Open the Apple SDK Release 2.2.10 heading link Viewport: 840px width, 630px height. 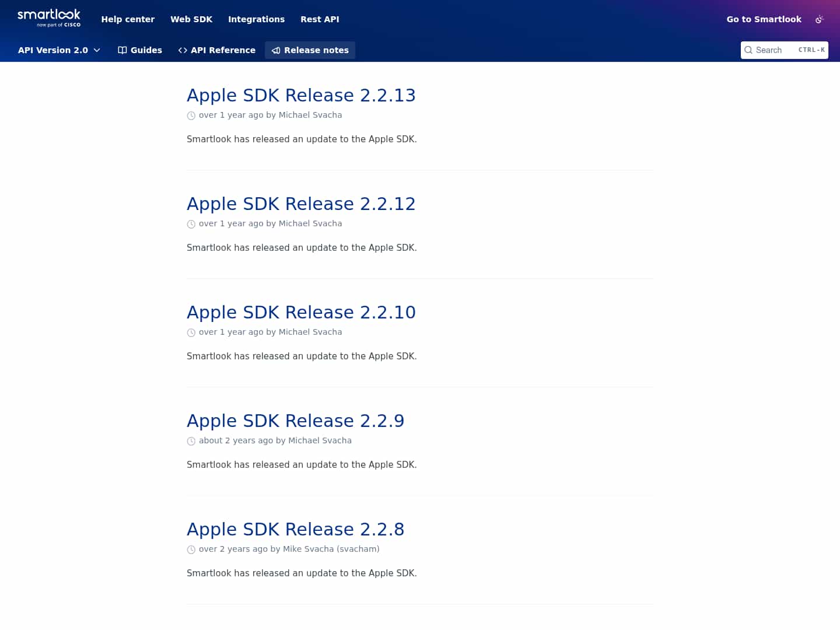[301, 313]
